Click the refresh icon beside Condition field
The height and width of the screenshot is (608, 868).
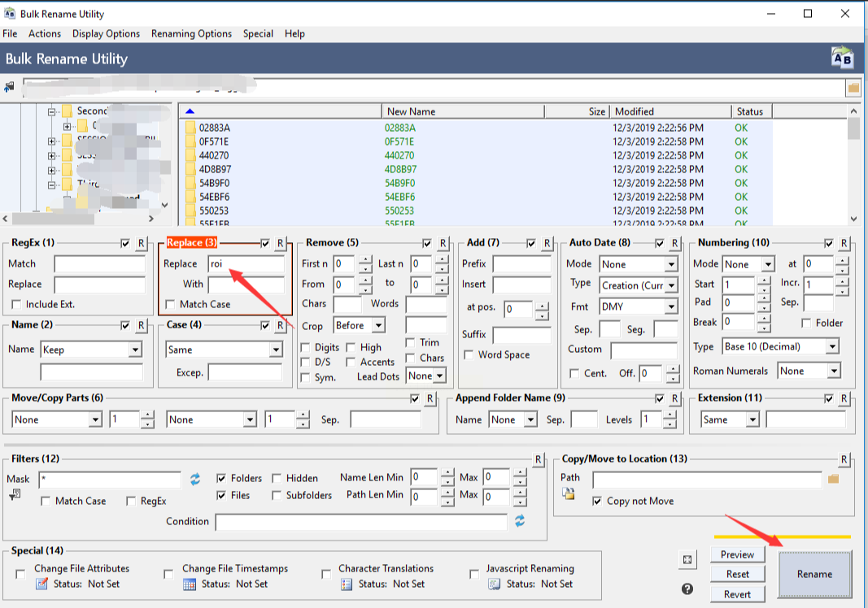[520, 521]
